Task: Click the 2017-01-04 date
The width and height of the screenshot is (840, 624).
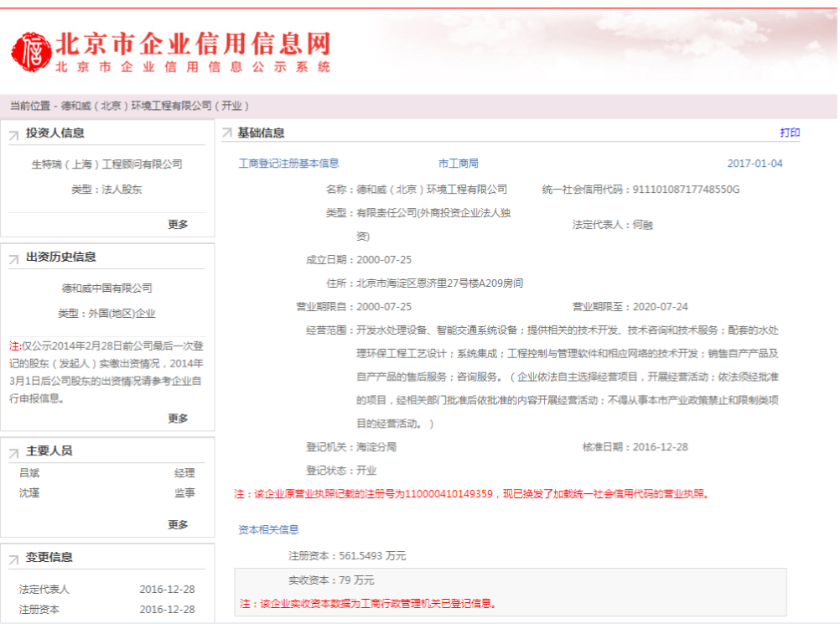Action: click(754, 164)
